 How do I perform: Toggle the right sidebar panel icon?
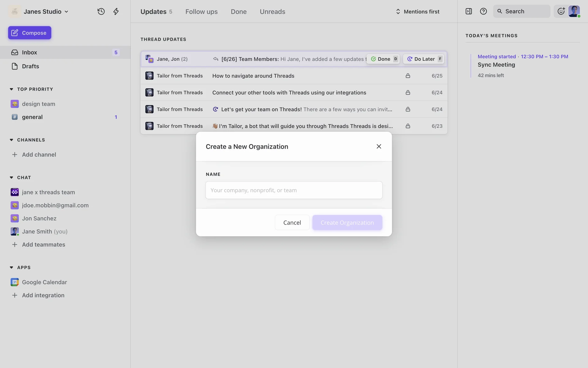coord(469,11)
